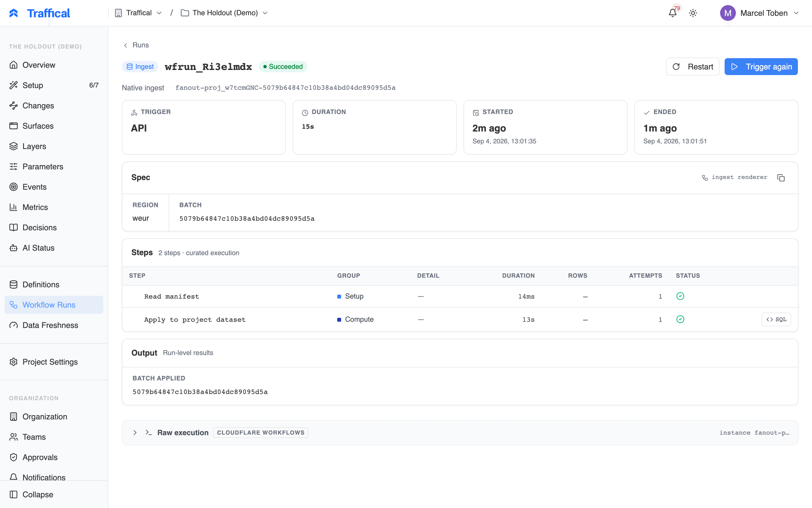Select the Apply to project dataset step
The image size is (812, 508).
coord(460,319)
